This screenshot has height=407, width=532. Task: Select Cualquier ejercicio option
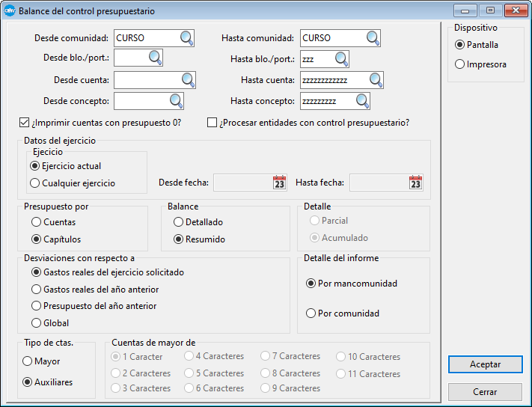[34, 183]
